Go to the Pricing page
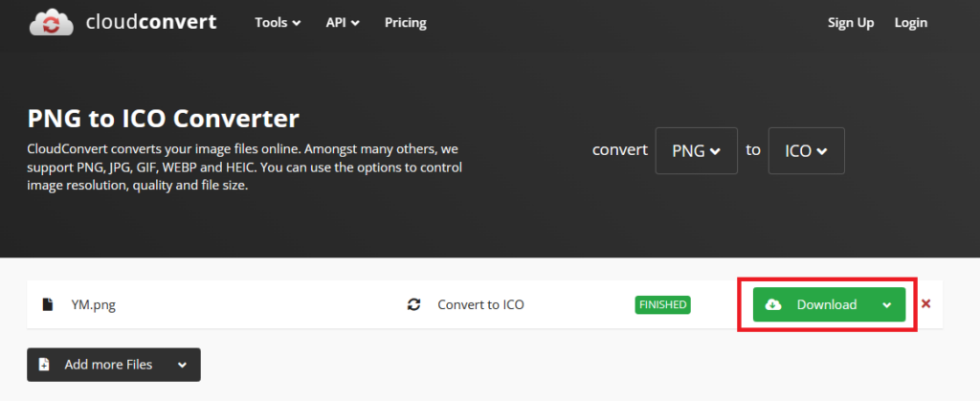 tap(406, 23)
